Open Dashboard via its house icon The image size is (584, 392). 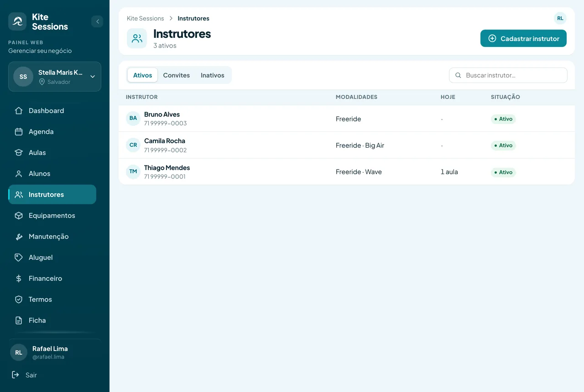(19, 111)
